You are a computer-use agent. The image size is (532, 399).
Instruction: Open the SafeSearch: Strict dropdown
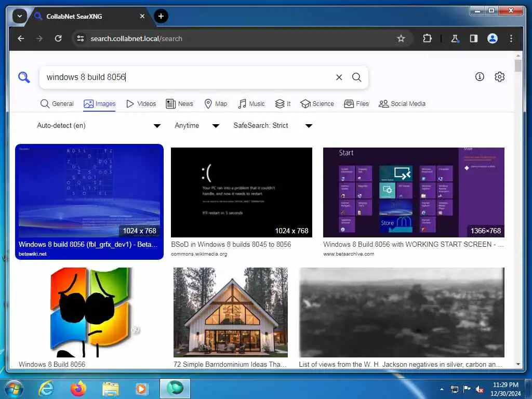272,126
